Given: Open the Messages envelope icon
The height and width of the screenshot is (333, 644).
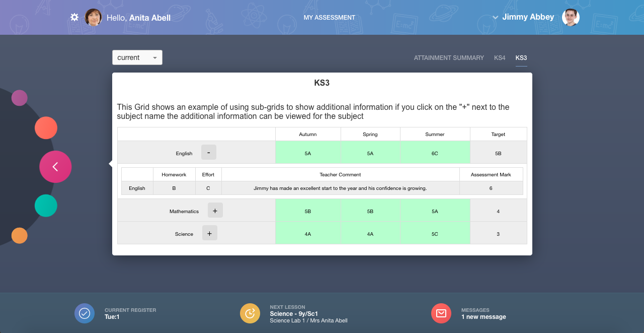Looking at the screenshot, I should coord(441,313).
